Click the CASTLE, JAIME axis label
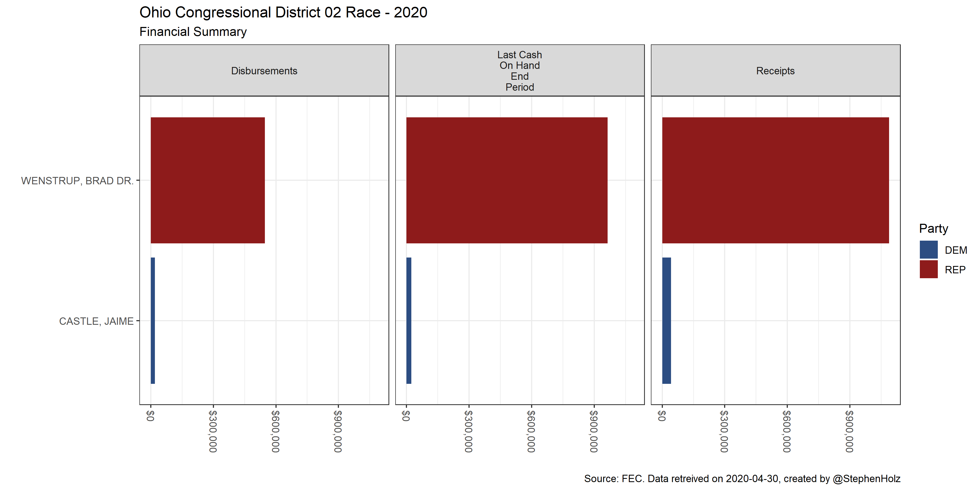The height and width of the screenshot is (490, 980). (96, 321)
